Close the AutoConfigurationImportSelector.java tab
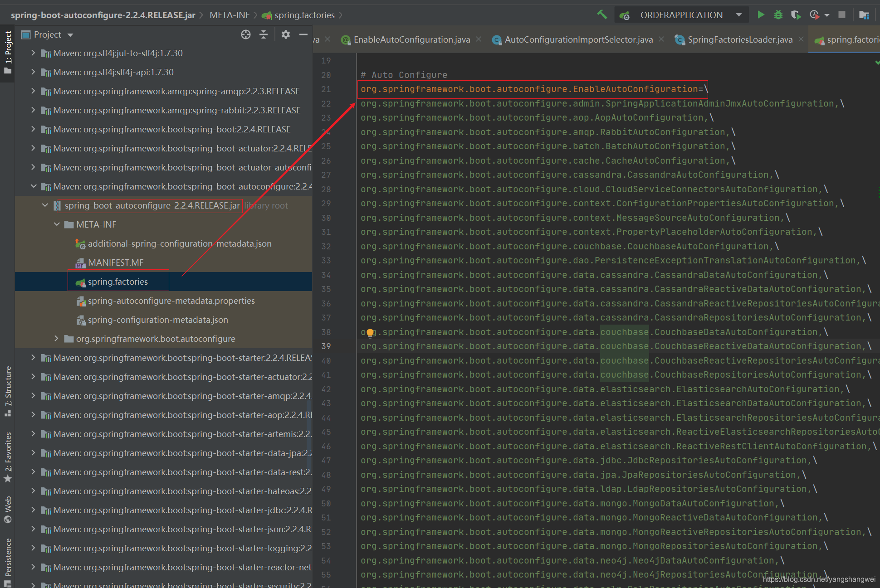The width and height of the screenshot is (880, 588). tap(661, 39)
